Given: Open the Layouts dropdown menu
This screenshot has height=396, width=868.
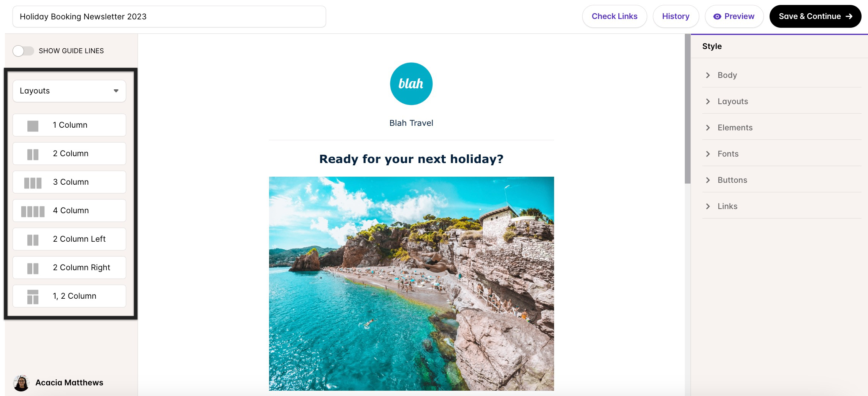Looking at the screenshot, I should tap(69, 91).
